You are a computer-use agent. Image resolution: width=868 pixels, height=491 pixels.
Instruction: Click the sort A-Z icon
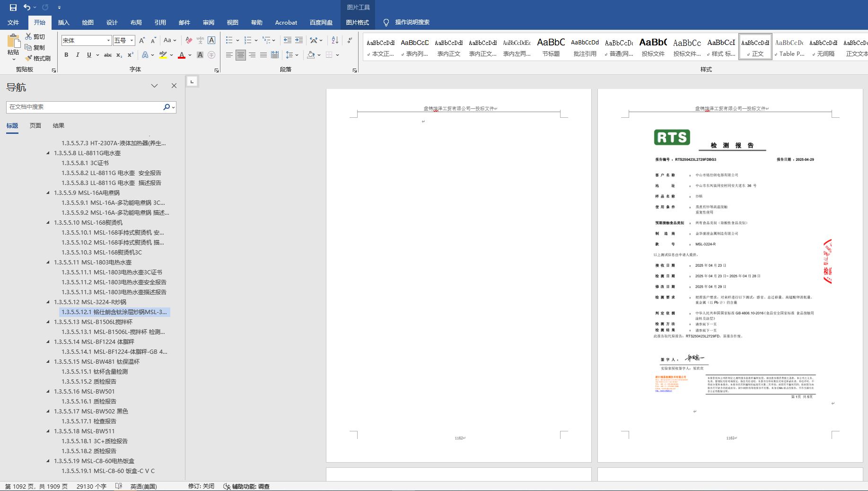pos(335,40)
